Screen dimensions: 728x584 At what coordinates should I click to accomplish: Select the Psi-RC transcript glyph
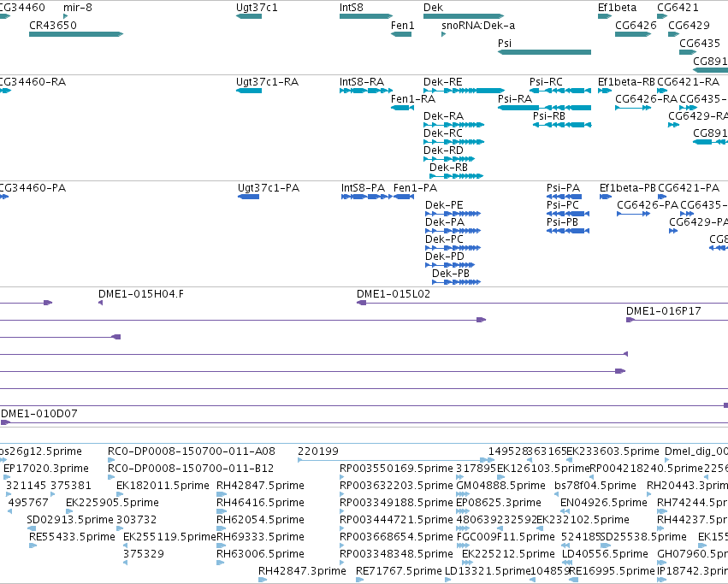560,91
